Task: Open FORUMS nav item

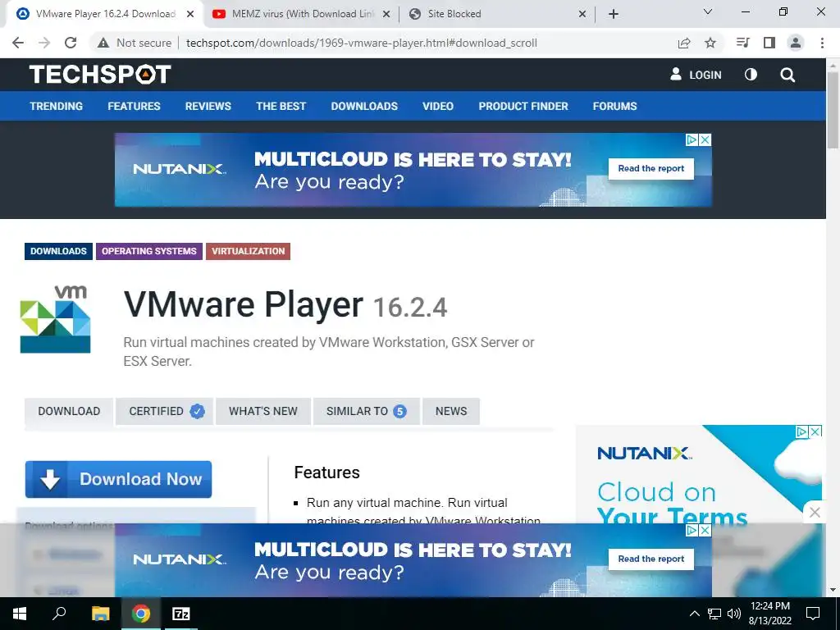Action: coord(614,106)
